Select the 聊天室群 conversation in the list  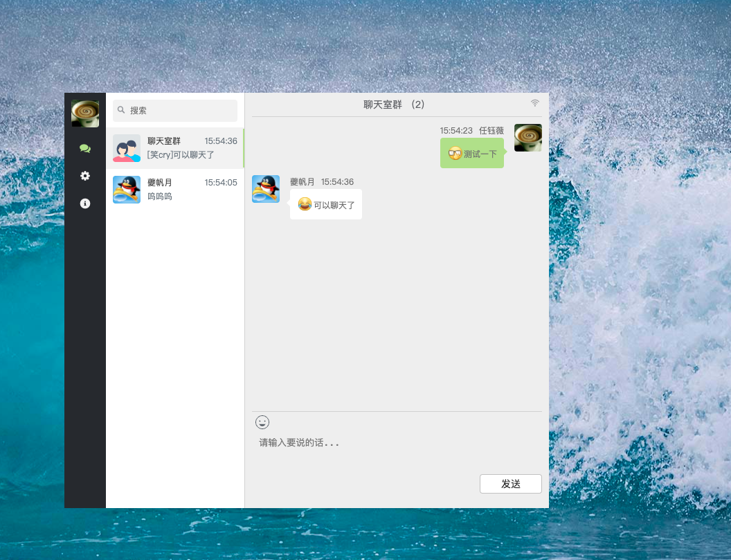click(174, 148)
